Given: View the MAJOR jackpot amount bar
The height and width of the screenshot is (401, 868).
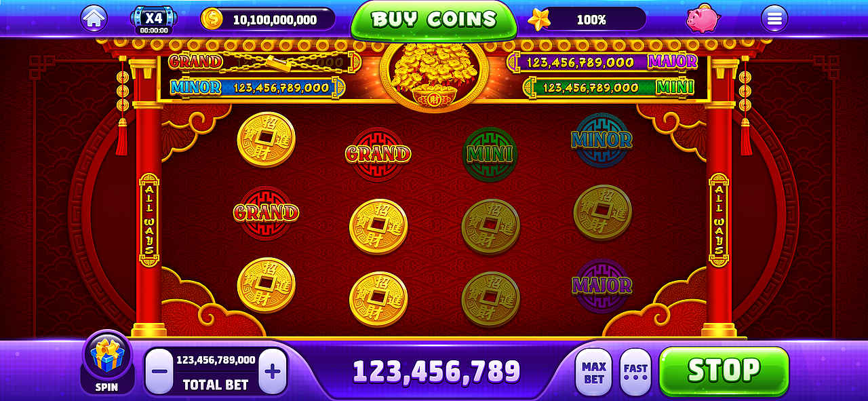Looking at the screenshot, I should tap(604, 62).
